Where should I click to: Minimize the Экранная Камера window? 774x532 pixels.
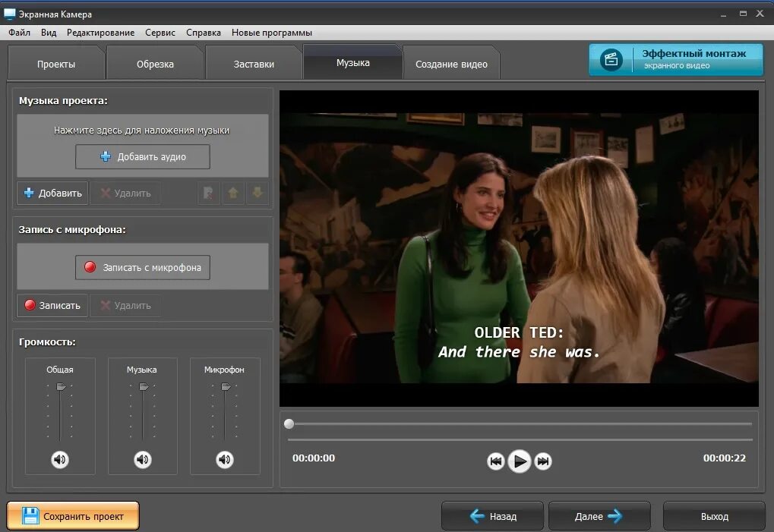[723, 14]
